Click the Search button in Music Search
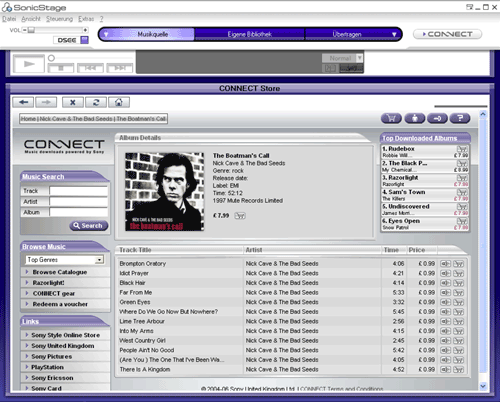Image resolution: width=500 pixels, height=402 pixels. pyautogui.click(x=89, y=226)
